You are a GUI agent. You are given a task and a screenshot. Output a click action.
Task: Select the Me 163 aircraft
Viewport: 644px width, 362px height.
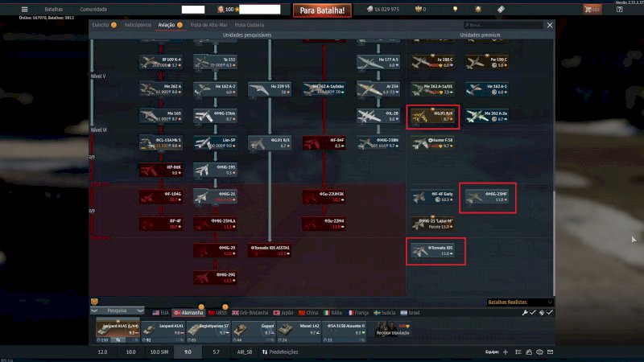coord(161,116)
